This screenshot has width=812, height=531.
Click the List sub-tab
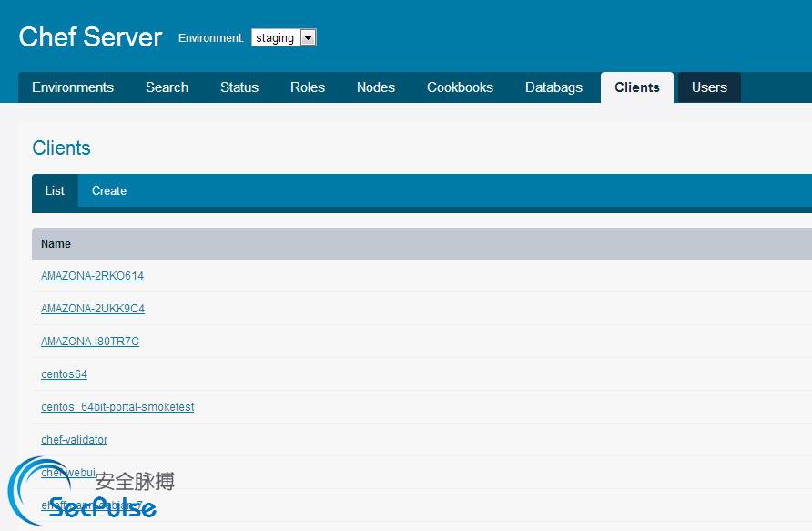coord(55,190)
